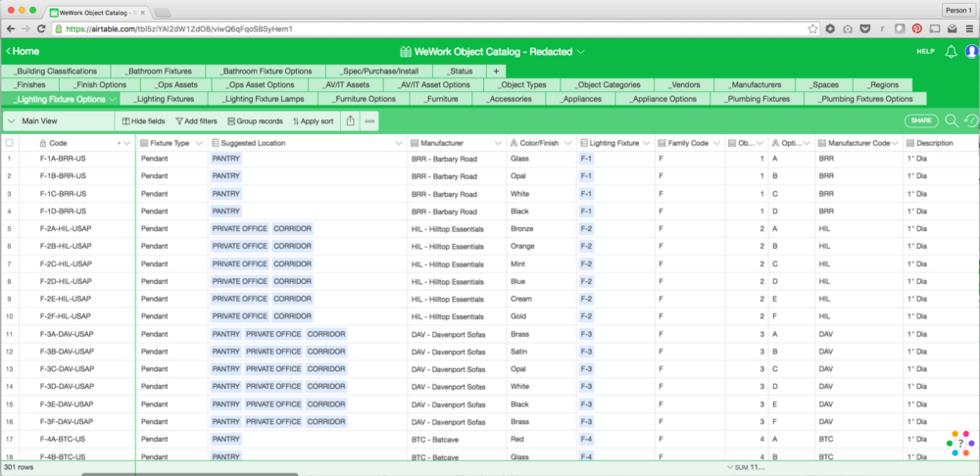Click the browser back arrow
Viewport: 980px width, 476px height.
11,28
